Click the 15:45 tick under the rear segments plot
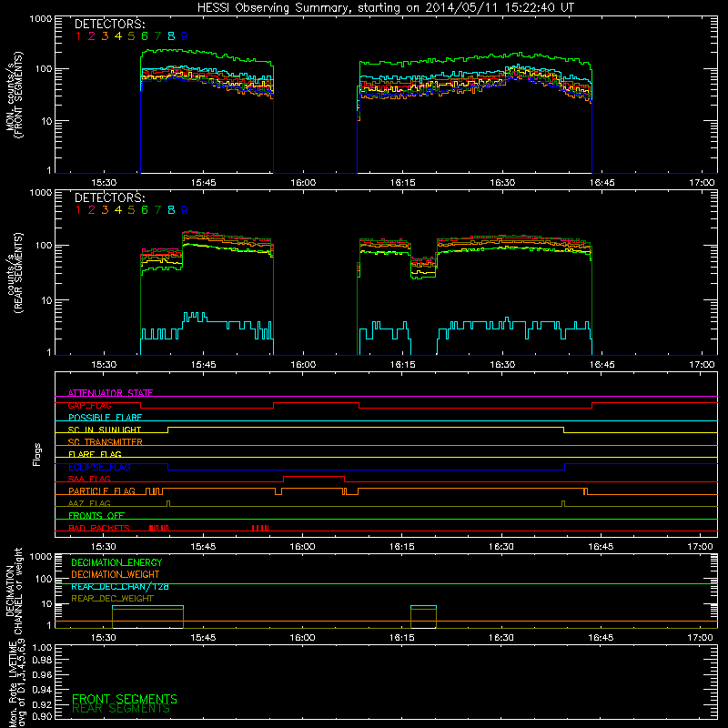 tap(203, 365)
